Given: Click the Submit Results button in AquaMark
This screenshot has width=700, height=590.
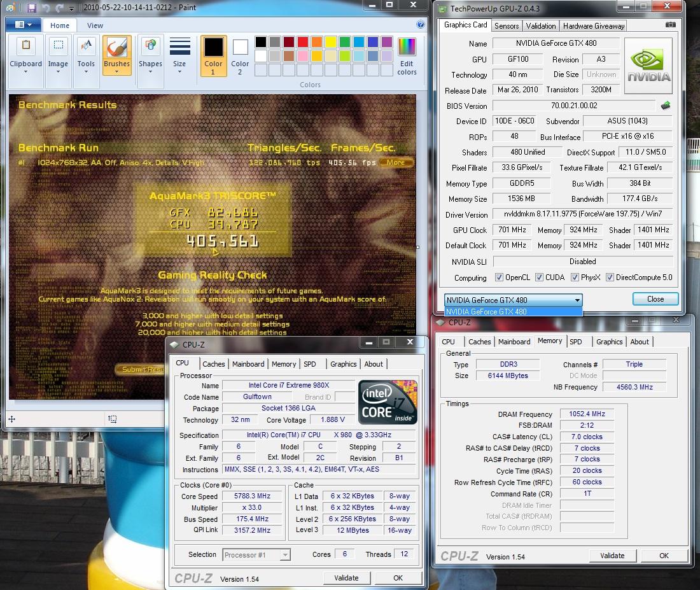Looking at the screenshot, I should pos(141,369).
